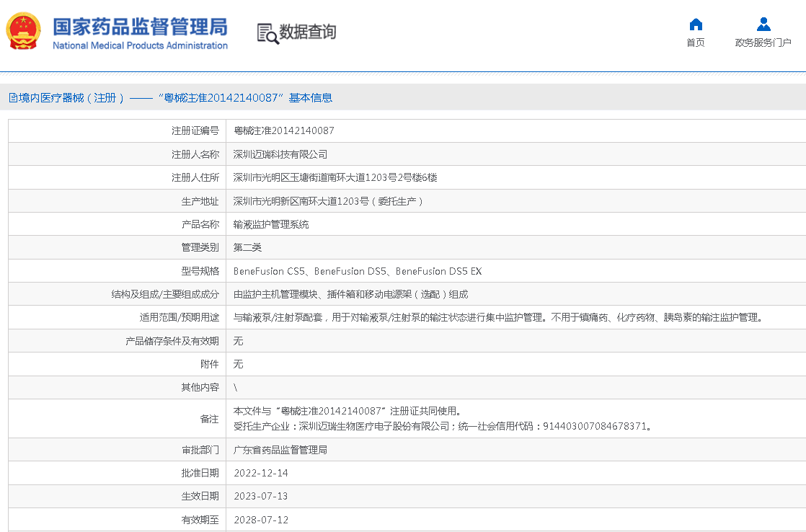Click the home house icon

[x=696, y=24]
